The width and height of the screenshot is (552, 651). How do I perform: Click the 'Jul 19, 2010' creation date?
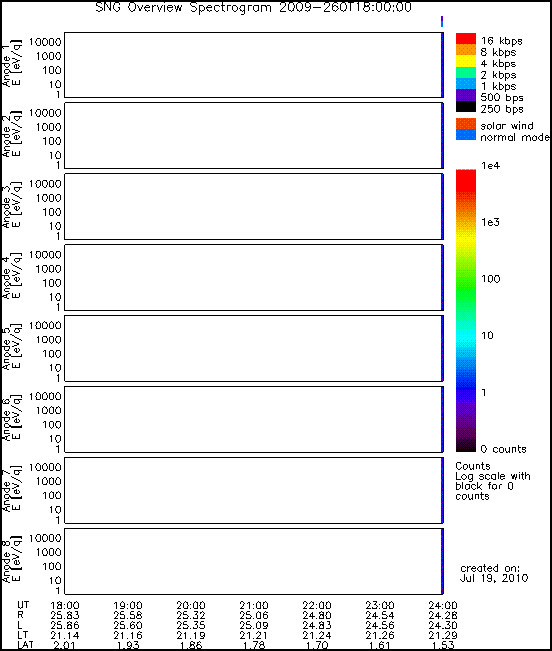click(x=494, y=578)
